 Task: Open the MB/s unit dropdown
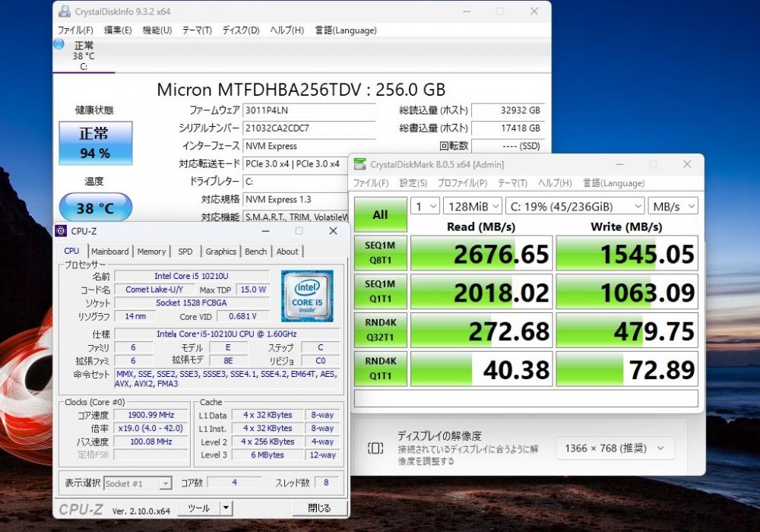coord(673,207)
